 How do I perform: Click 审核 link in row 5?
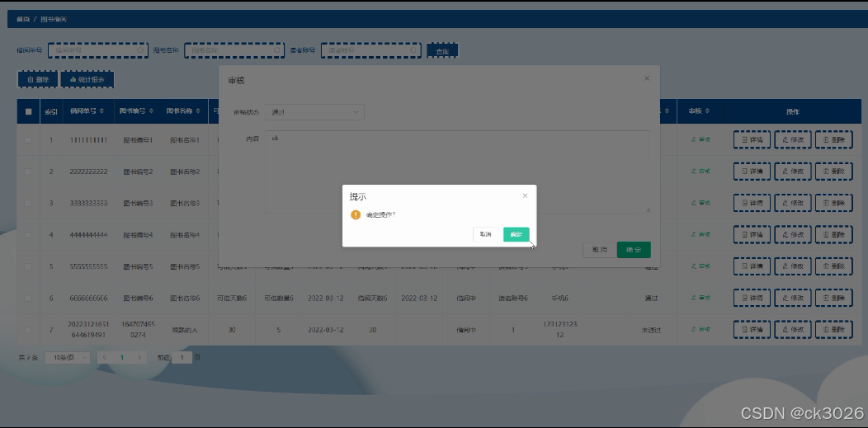pyautogui.click(x=701, y=266)
